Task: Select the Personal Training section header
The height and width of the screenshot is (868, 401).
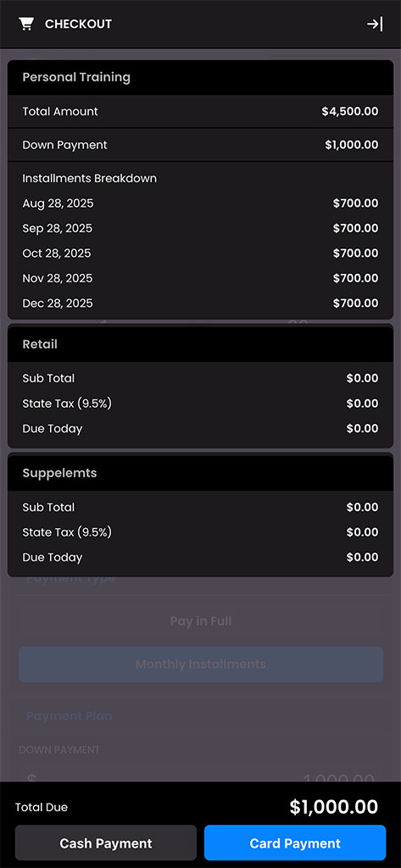Action: pyautogui.click(x=200, y=77)
